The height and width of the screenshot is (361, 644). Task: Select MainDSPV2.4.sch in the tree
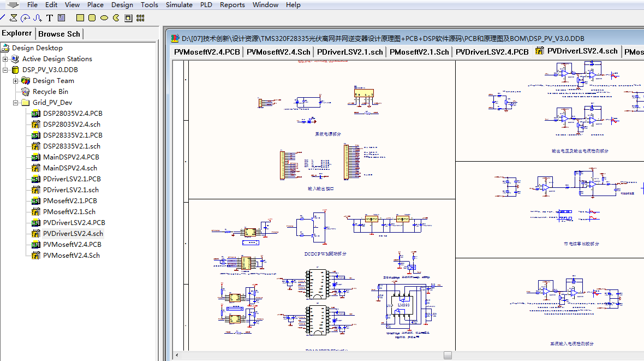(x=70, y=168)
